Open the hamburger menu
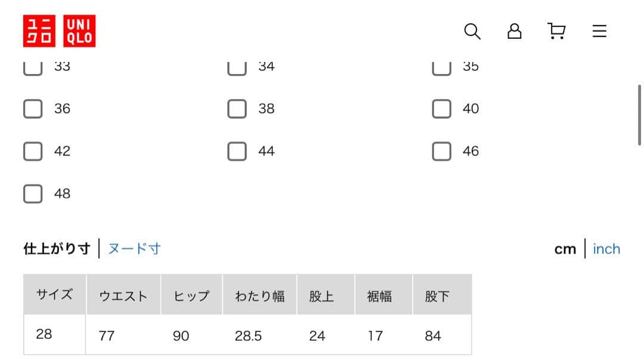644x363 pixels. (x=599, y=31)
